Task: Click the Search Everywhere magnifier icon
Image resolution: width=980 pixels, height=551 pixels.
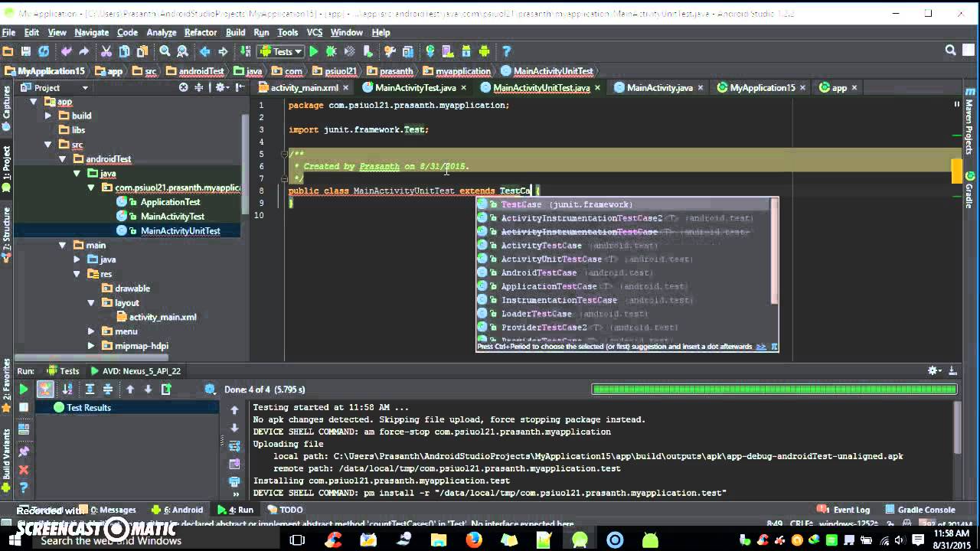Action: pos(950,51)
